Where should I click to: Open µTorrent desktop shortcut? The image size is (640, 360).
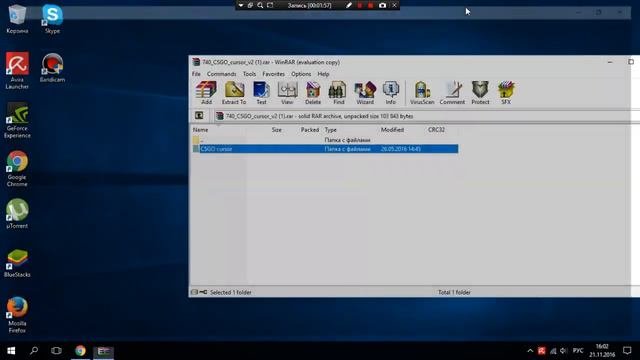(x=17, y=213)
